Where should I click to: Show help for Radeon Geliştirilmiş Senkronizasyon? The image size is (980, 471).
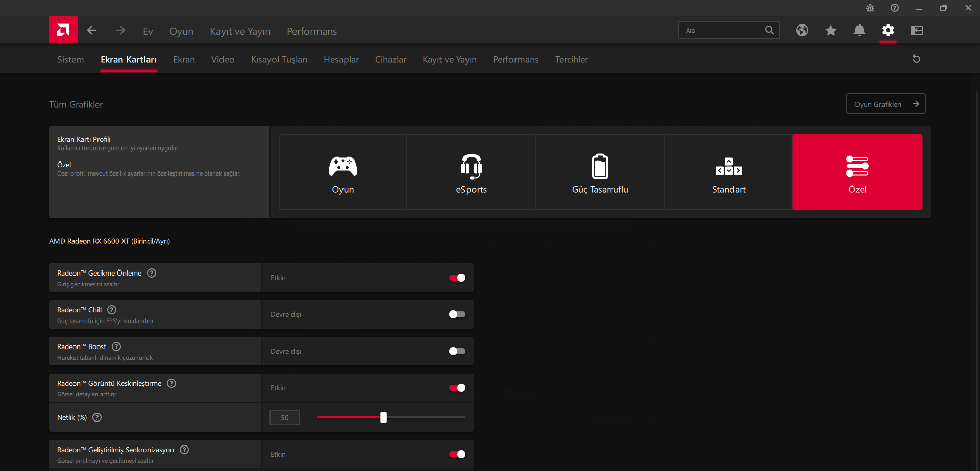184,450
